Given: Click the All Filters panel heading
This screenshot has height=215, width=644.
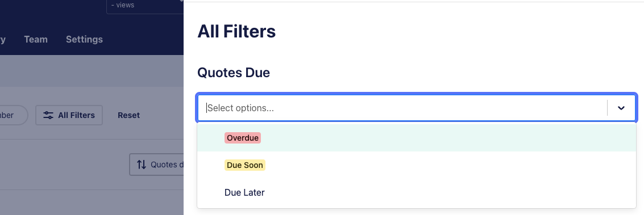Looking at the screenshot, I should (x=236, y=32).
